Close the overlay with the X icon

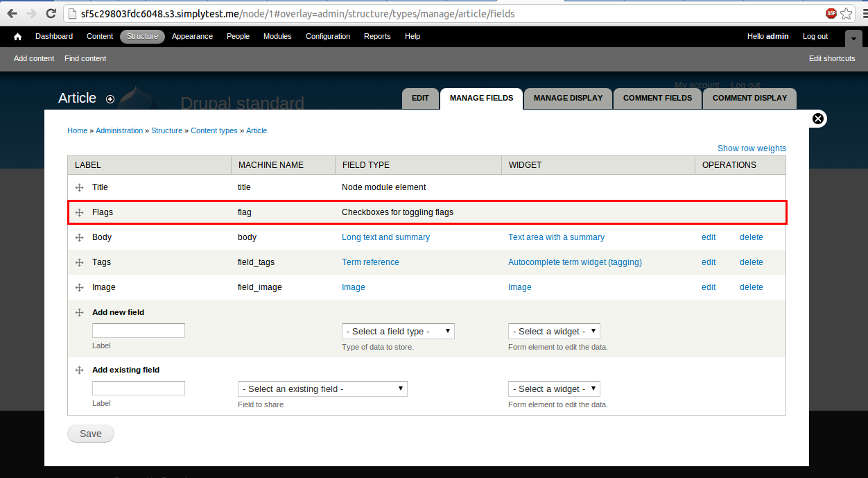[818, 119]
